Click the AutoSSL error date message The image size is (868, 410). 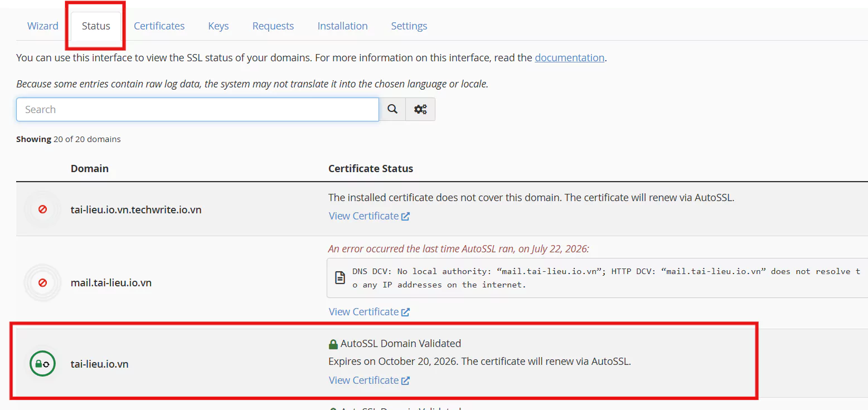click(x=458, y=249)
